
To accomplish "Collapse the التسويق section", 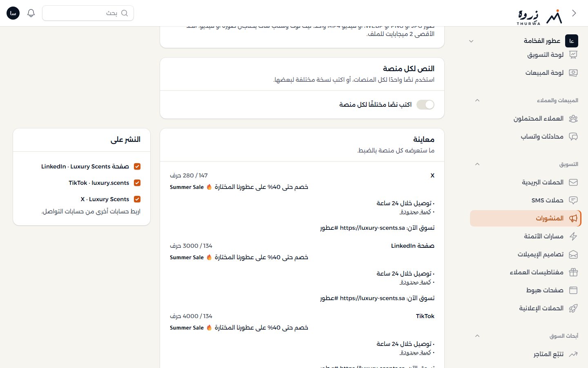I will pyautogui.click(x=477, y=164).
